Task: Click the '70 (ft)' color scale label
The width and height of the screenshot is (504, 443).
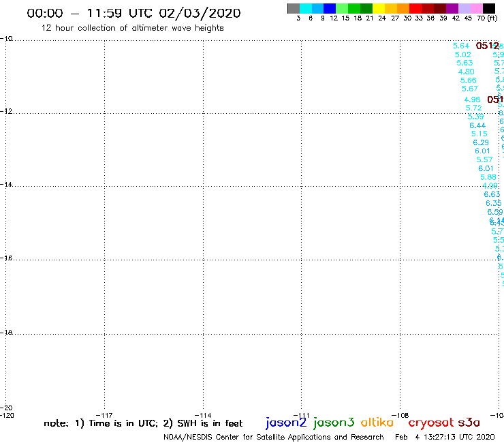Action: (487, 18)
